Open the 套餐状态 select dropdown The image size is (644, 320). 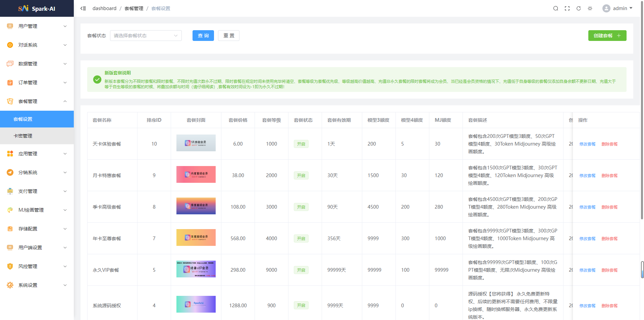click(146, 36)
